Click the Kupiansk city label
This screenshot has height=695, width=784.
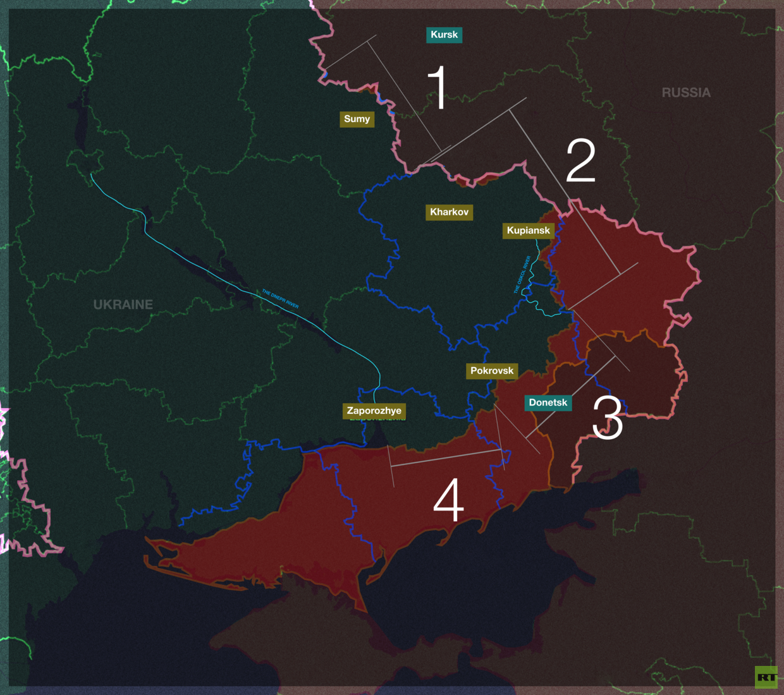pos(528,231)
